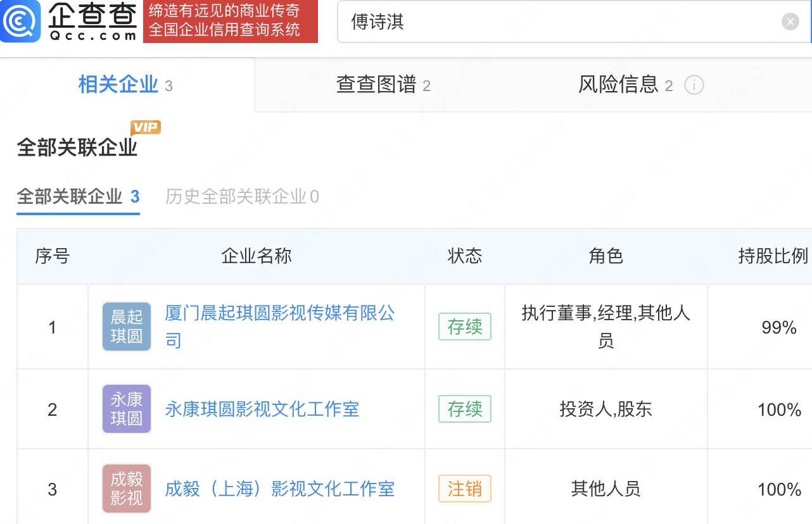The image size is (812, 524).
Task: Click the 存续 status tag in row 1
Action: coord(465,327)
